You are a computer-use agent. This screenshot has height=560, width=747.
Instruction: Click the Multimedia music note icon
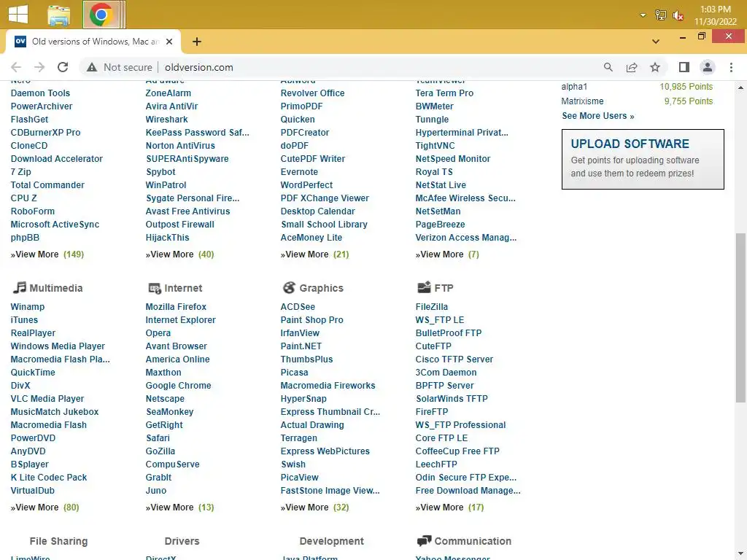click(x=19, y=287)
